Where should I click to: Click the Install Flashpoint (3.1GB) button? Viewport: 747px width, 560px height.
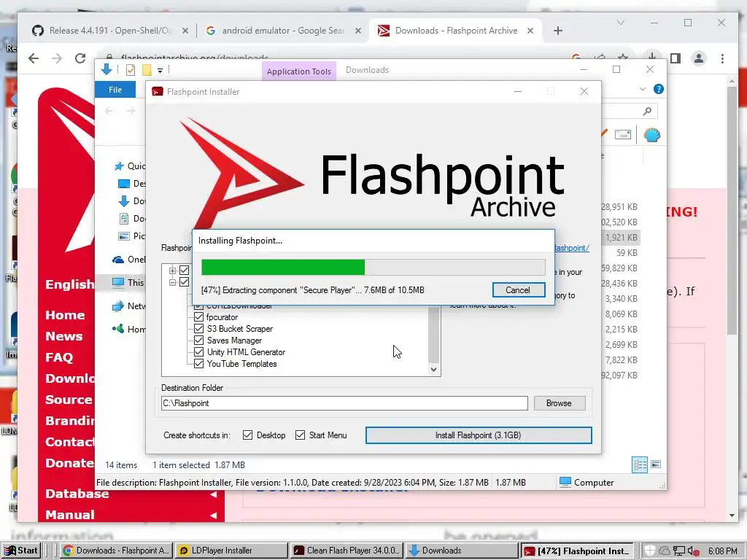(479, 435)
